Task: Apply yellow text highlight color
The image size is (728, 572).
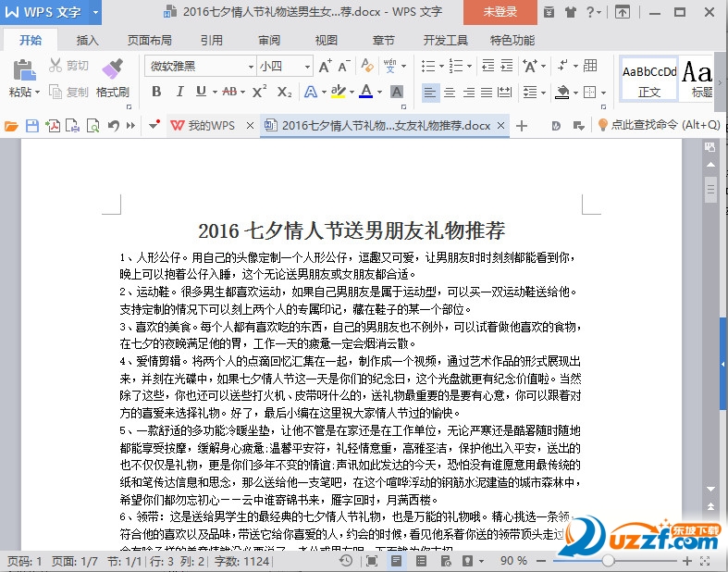Action: [x=338, y=92]
